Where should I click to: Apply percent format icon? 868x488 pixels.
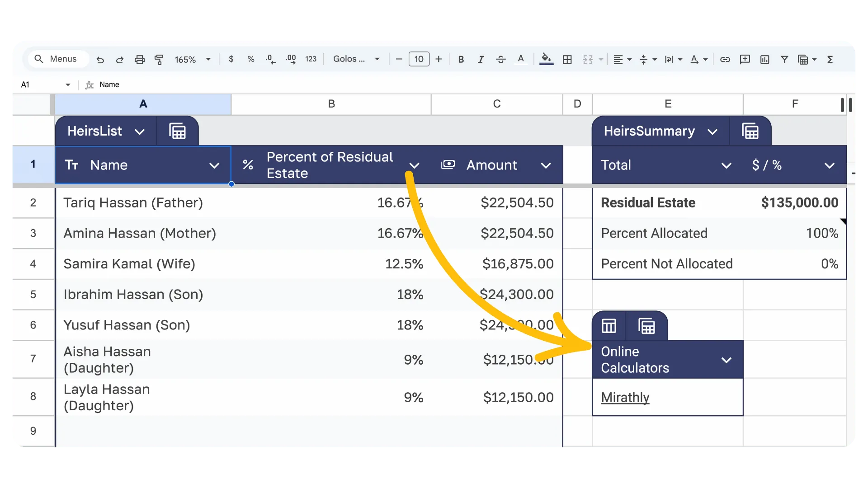pyautogui.click(x=251, y=59)
